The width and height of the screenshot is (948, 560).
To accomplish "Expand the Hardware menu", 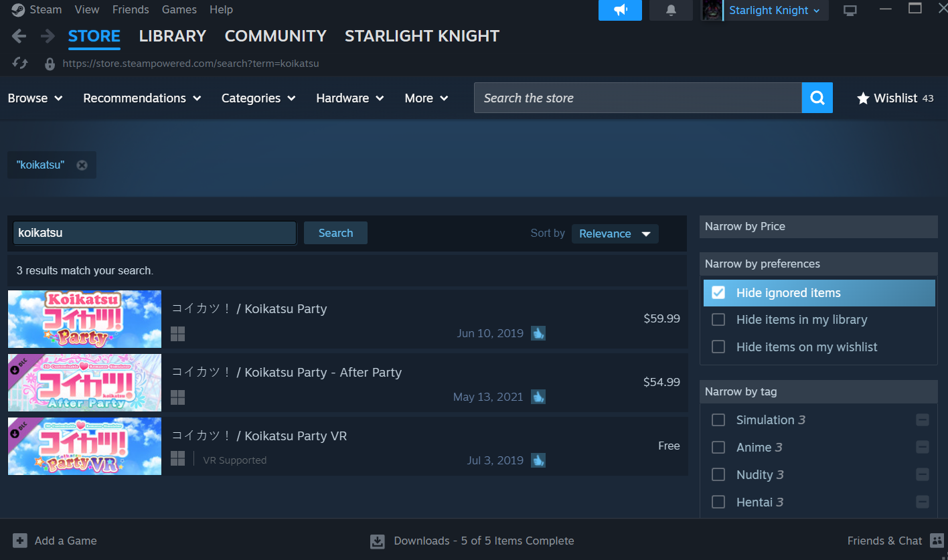I will pos(350,98).
